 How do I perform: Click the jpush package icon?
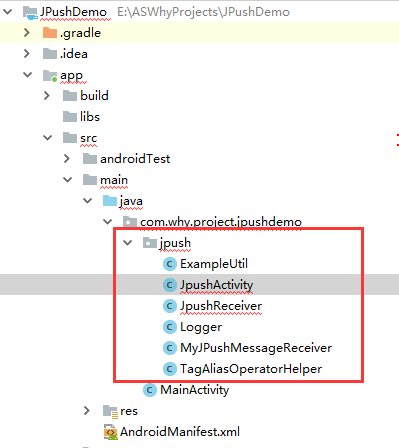point(150,243)
